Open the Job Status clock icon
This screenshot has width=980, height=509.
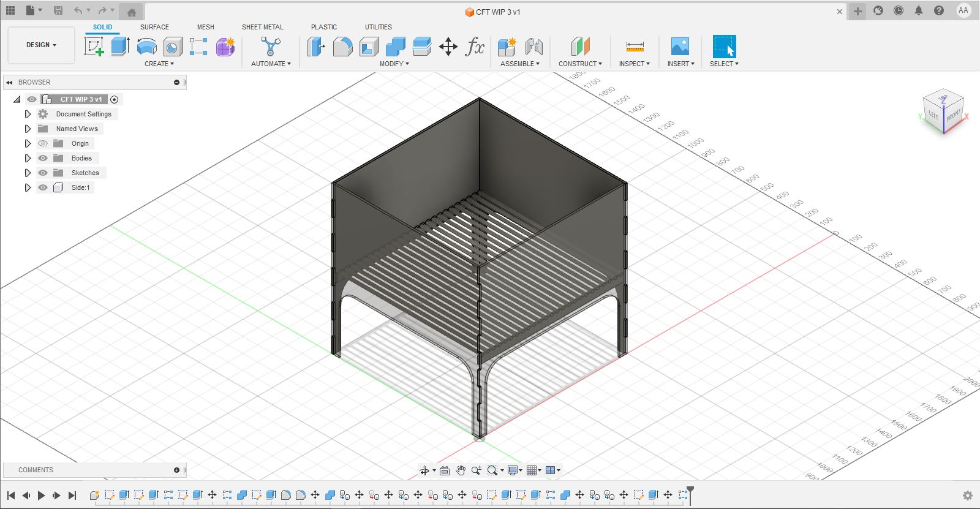(899, 10)
